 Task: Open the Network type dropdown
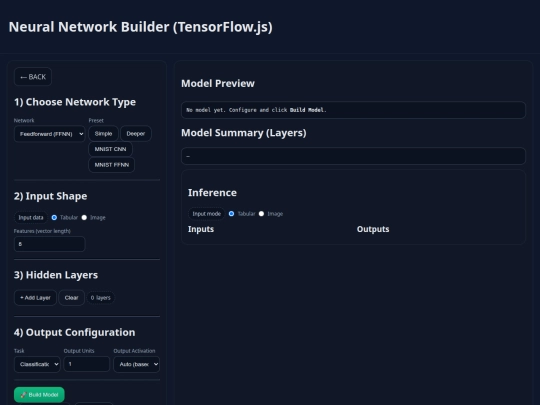tap(50, 134)
